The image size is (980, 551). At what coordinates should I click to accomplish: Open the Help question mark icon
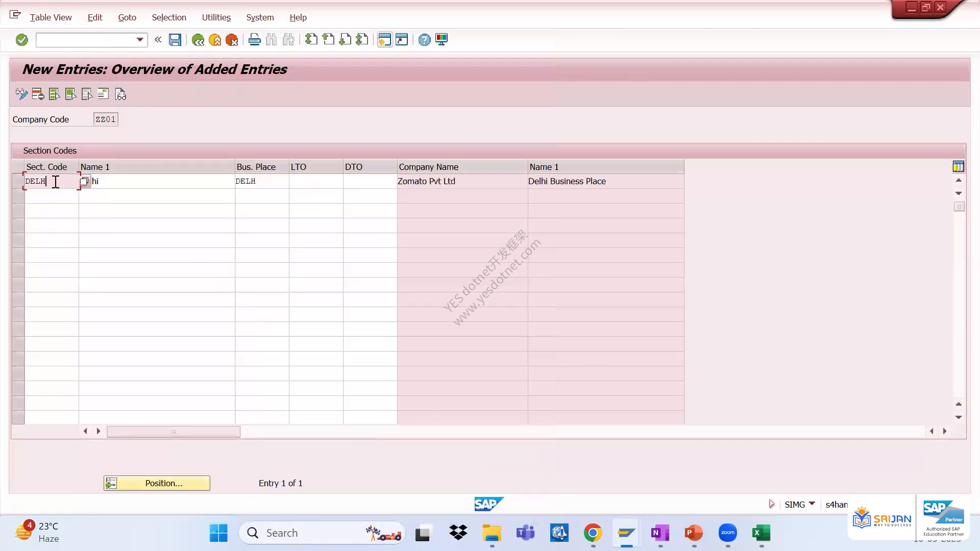click(x=424, y=40)
